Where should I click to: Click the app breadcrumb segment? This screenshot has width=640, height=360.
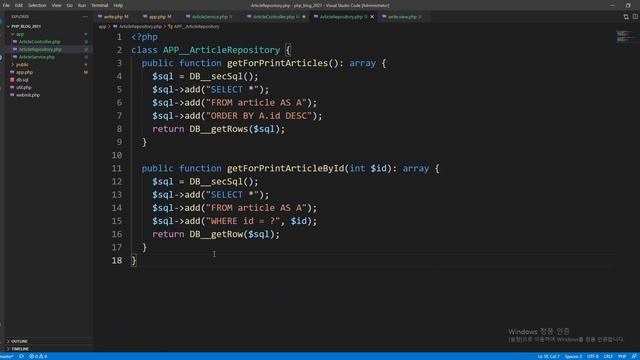click(x=102, y=27)
